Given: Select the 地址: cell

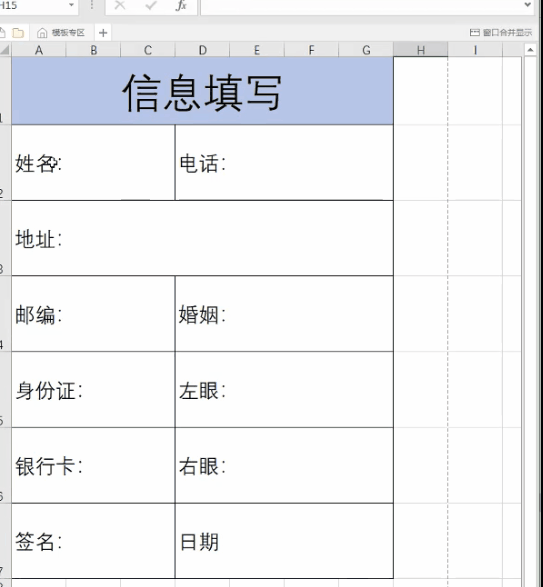Looking at the screenshot, I should coord(202,238).
